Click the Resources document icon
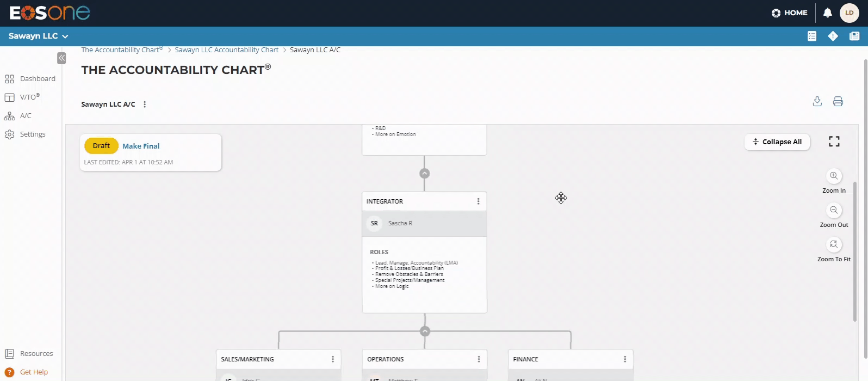The width and height of the screenshot is (868, 381). 9,354
